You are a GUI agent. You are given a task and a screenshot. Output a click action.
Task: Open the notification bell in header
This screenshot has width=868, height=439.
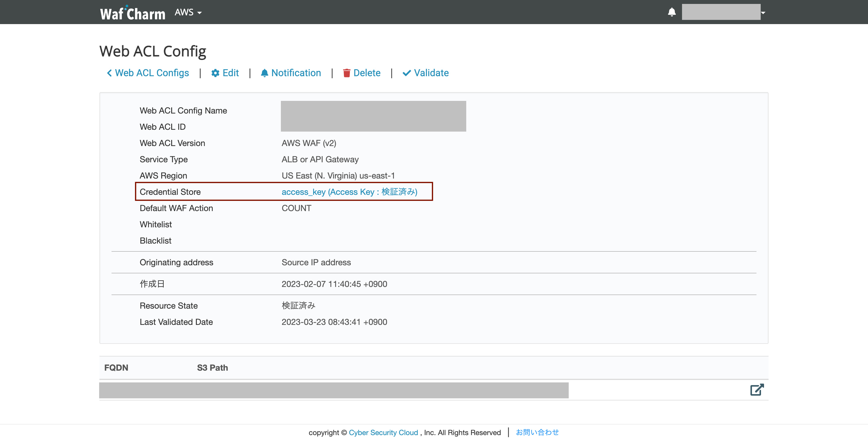[x=671, y=12]
